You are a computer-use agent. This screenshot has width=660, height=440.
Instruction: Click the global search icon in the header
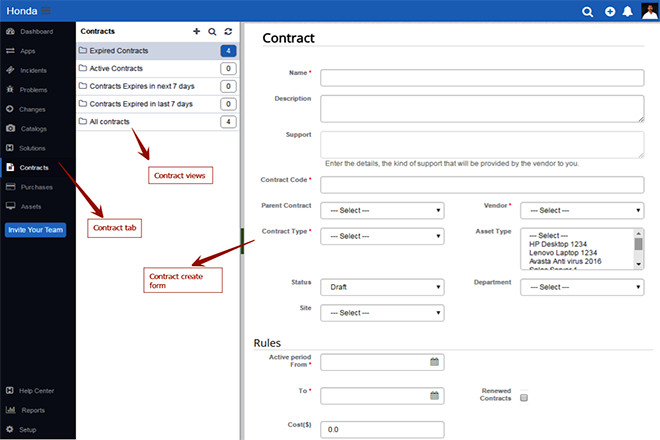(587, 12)
